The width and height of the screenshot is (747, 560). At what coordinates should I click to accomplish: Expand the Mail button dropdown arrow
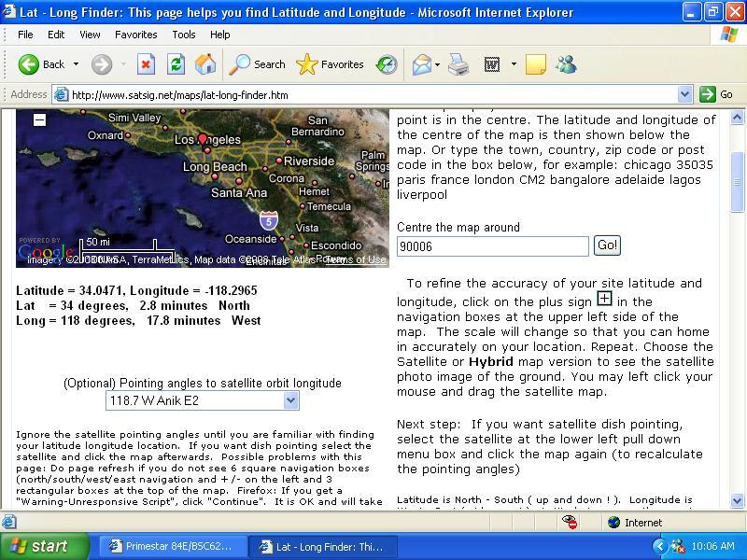click(437, 64)
